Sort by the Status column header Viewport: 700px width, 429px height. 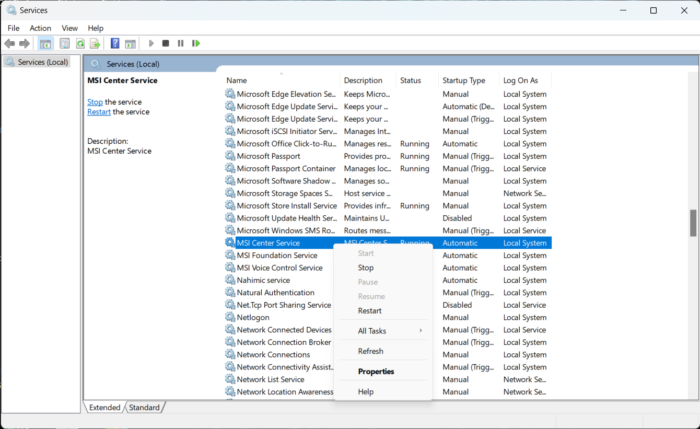[417, 80]
